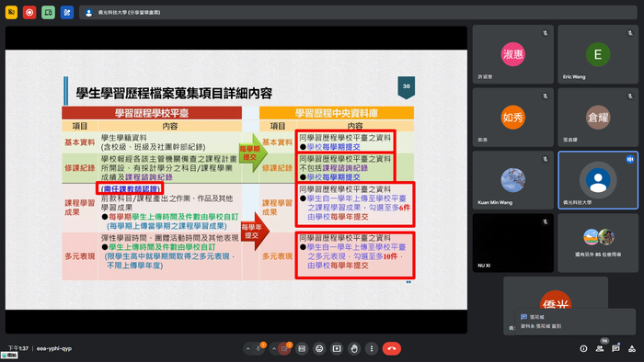The image size is (644, 362).
Task: Select the Eric Wang participant tile
Action: pyautogui.click(x=598, y=54)
